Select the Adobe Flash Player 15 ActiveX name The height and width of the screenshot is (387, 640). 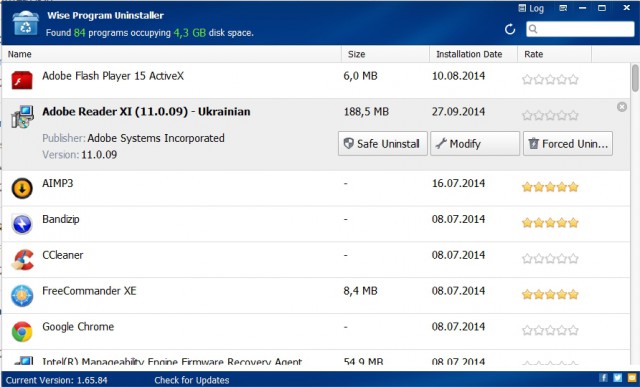point(113,76)
